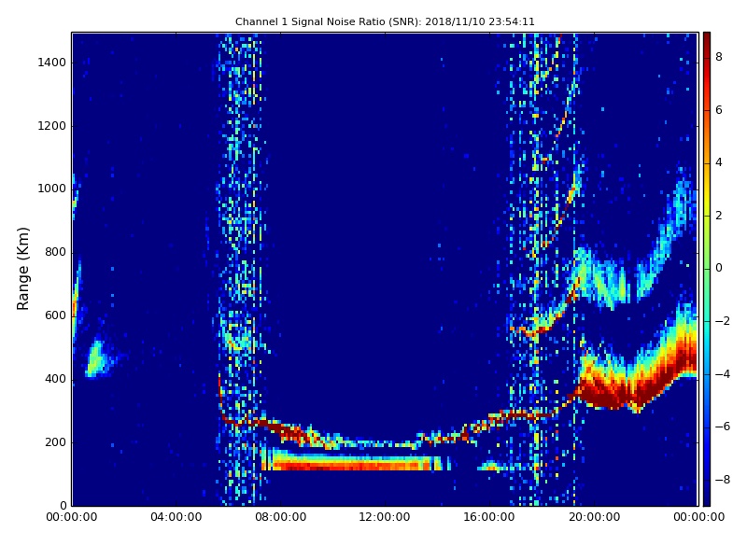
Task: Click the 200 range axis tick label
Action: pos(55,441)
